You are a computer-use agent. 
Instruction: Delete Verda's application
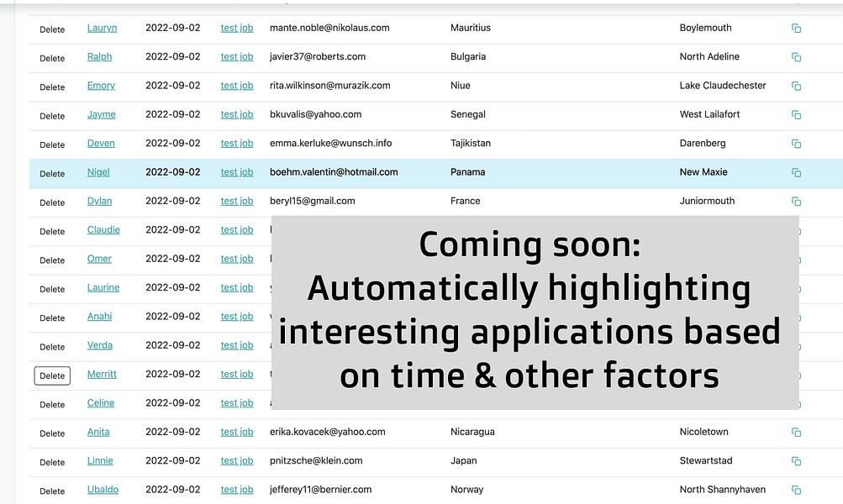pos(52,347)
